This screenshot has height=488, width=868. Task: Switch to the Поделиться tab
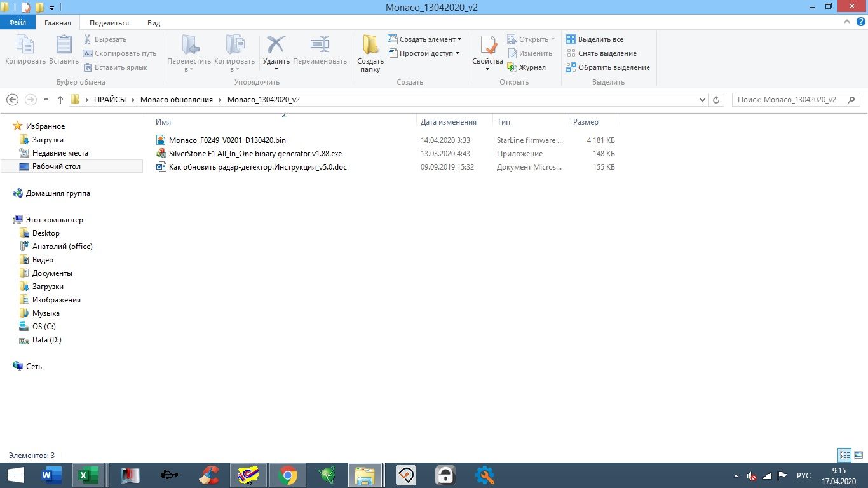pyautogui.click(x=109, y=23)
